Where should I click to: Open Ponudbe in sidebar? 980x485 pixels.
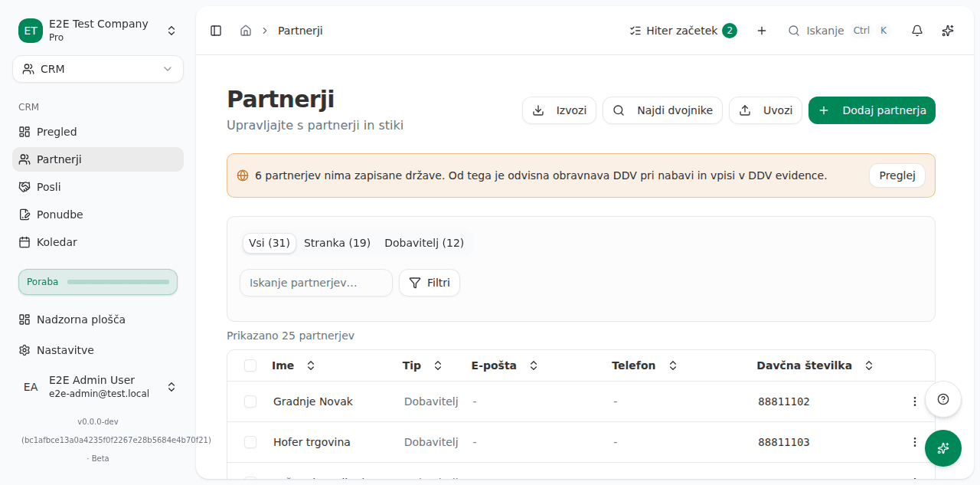[x=98, y=215]
